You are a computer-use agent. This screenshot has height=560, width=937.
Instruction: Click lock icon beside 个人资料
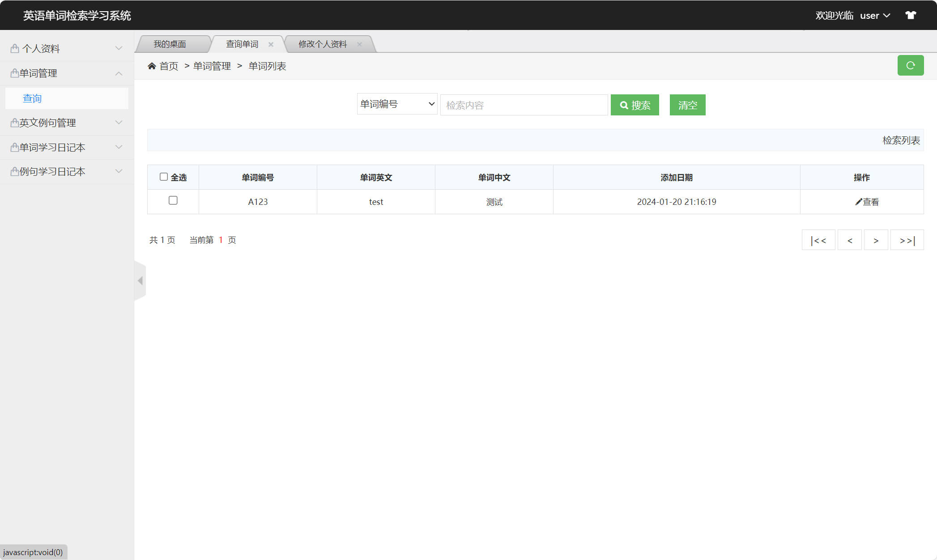point(15,48)
